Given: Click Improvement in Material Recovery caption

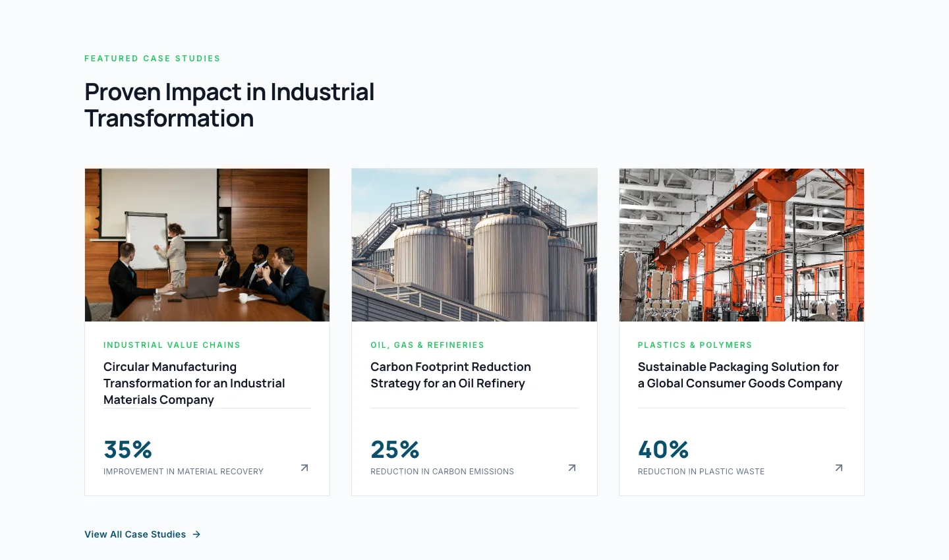Looking at the screenshot, I should [x=183, y=472].
